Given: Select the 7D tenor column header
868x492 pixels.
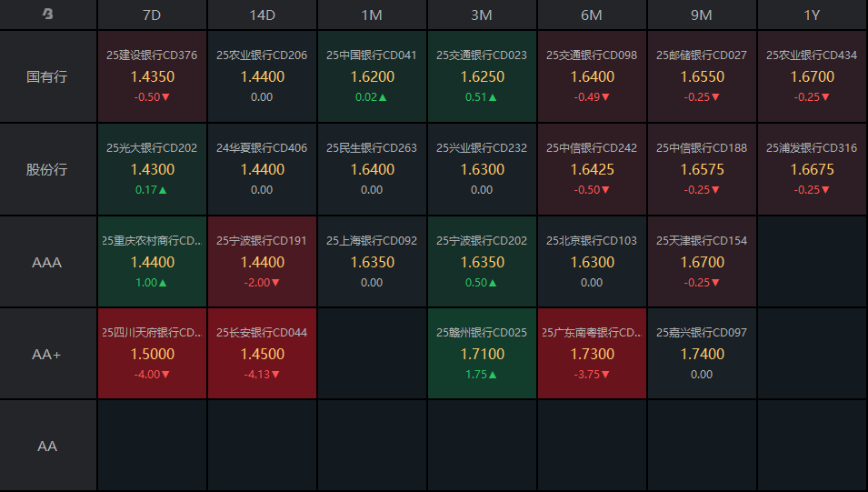Looking at the screenshot, I should point(152,15).
